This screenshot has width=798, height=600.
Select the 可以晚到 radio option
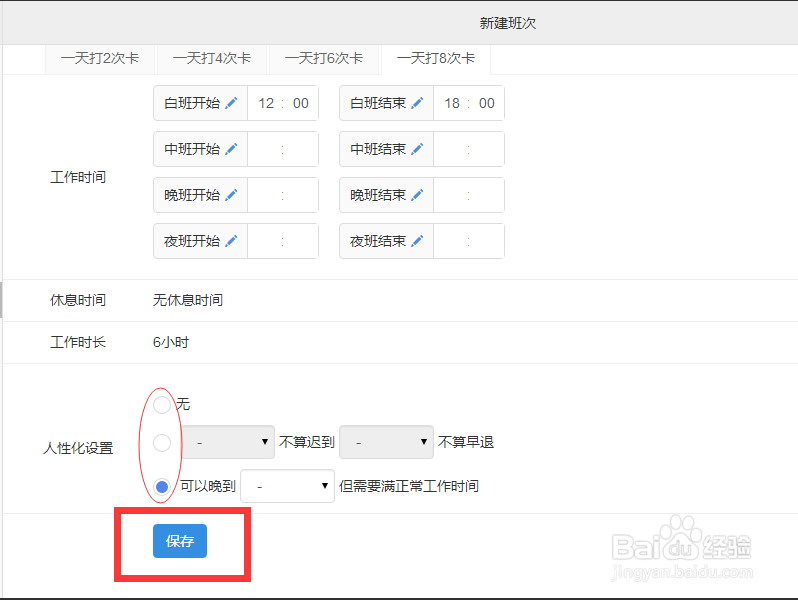(162, 487)
